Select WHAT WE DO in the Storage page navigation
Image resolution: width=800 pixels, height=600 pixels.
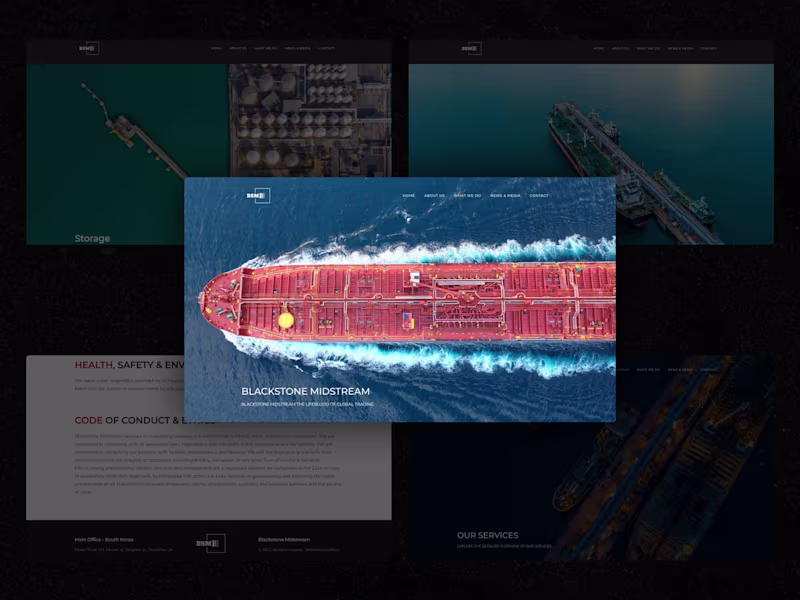(x=266, y=48)
